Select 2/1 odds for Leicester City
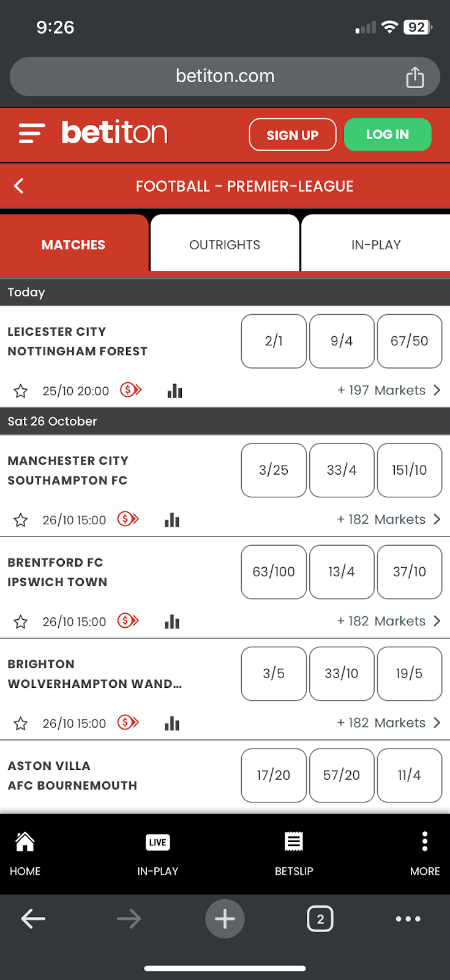The width and height of the screenshot is (450, 980). 274,341
